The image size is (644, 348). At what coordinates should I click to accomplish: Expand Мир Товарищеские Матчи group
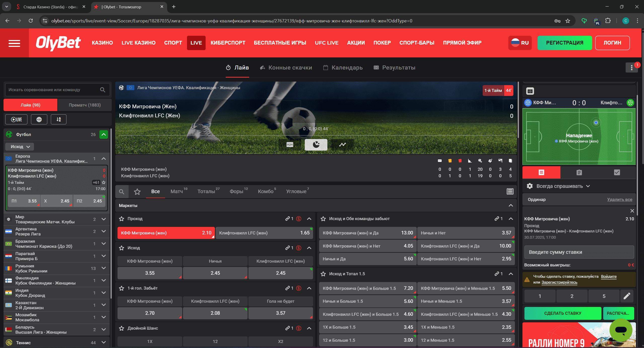pos(104,219)
